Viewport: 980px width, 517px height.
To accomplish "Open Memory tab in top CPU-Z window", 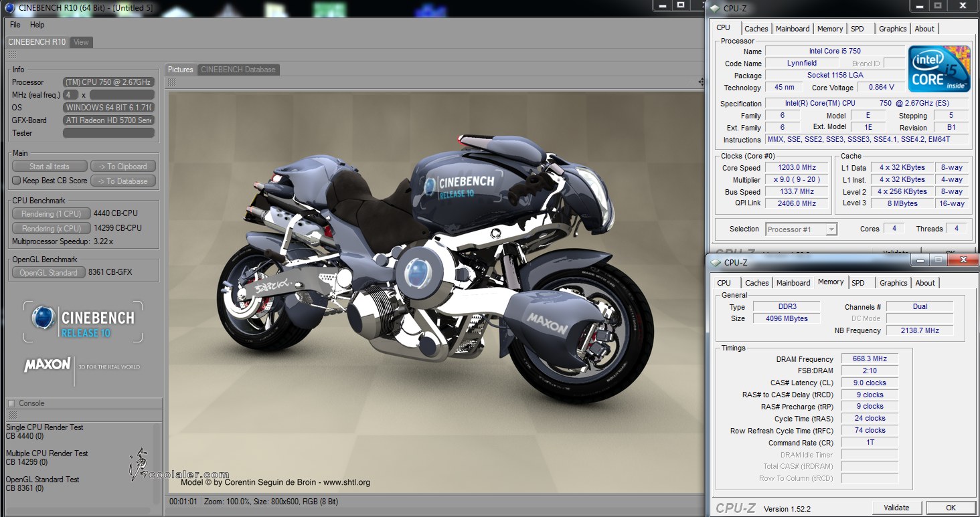I will [830, 29].
